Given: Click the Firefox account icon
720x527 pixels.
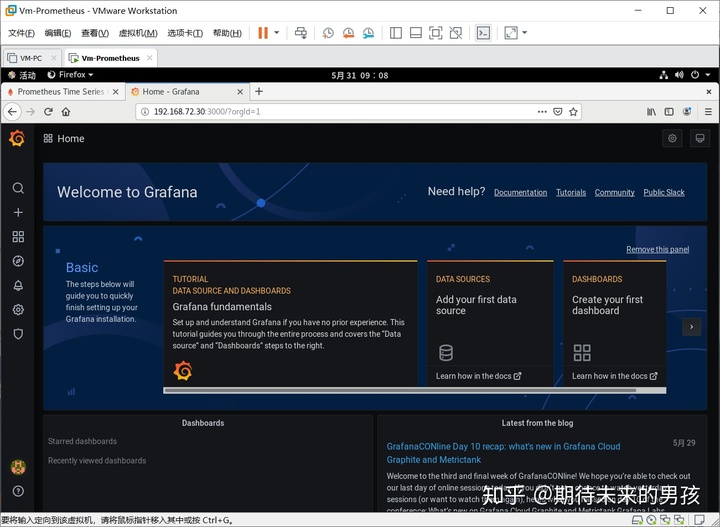Looking at the screenshot, I should [687, 112].
